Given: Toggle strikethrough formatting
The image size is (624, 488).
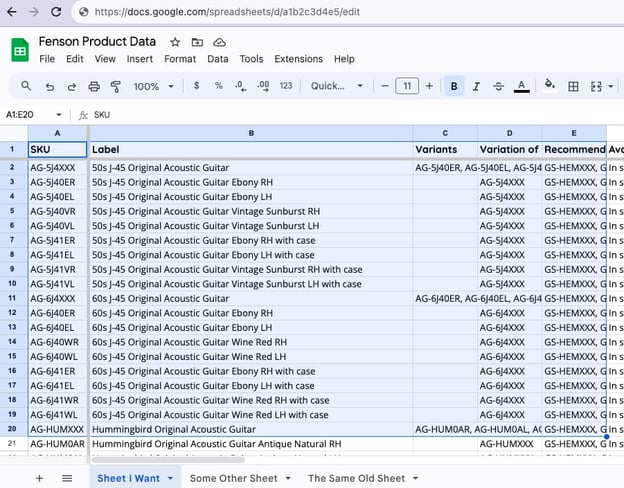Looking at the screenshot, I should pos(498,86).
